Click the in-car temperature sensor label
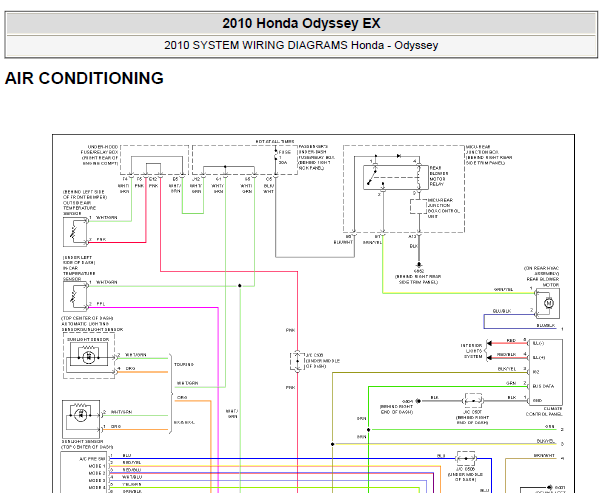This screenshot has width=602, height=493. [79, 268]
